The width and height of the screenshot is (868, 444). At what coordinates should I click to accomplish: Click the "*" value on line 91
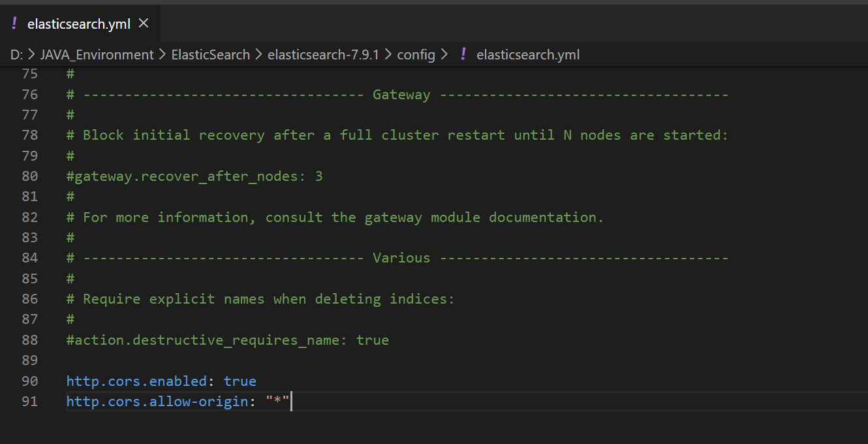pyautogui.click(x=277, y=402)
